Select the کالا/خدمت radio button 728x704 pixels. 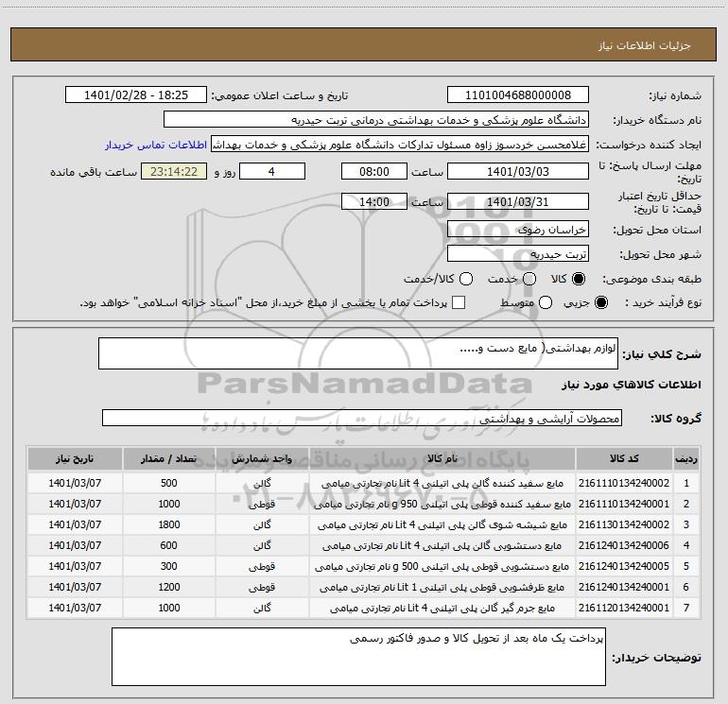pyautogui.click(x=466, y=279)
